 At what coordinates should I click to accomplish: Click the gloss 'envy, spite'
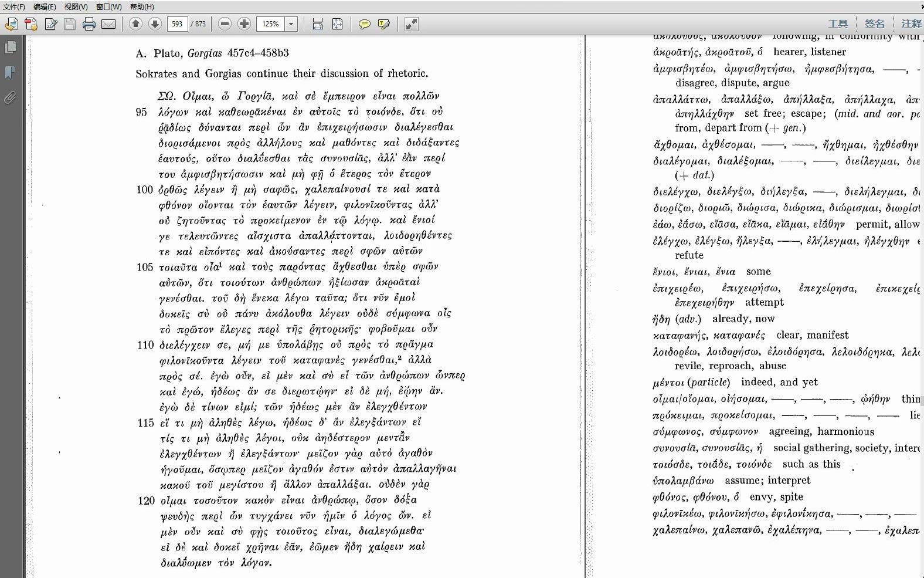776,497
